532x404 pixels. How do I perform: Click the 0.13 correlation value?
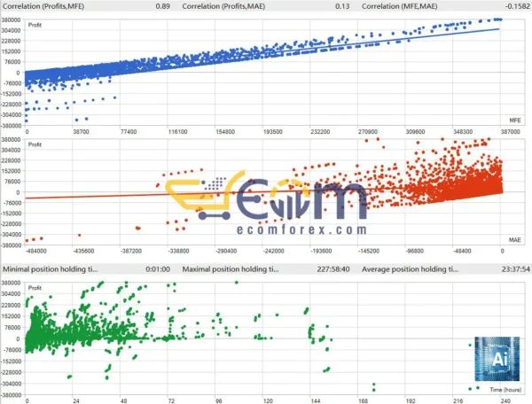click(342, 6)
